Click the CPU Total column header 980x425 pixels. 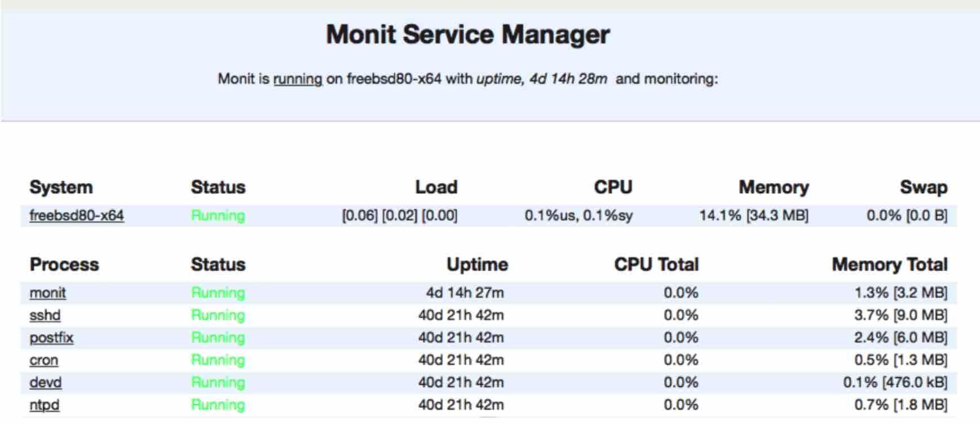click(x=656, y=264)
